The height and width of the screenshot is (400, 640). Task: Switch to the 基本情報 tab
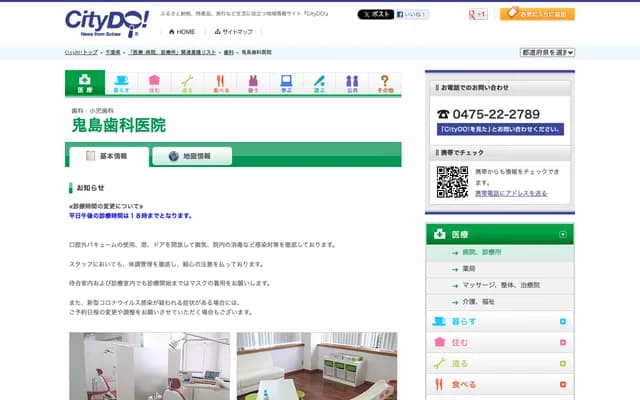pyautogui.click(x=109, y=156)
